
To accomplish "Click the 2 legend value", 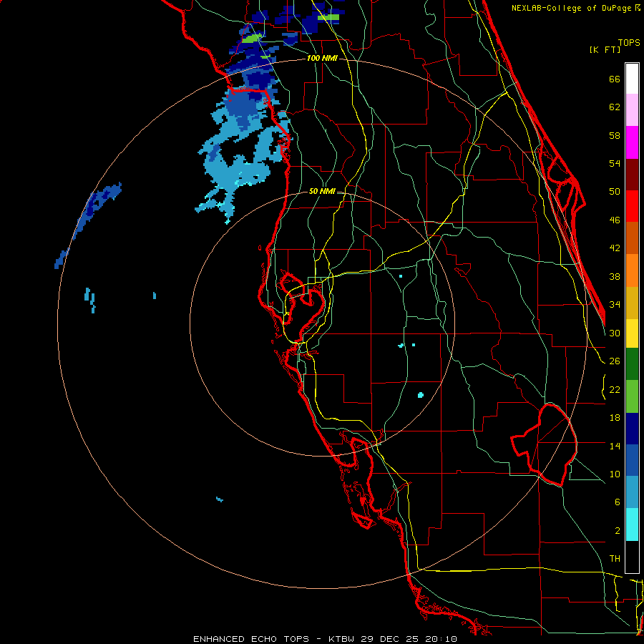I will click(618, 531).
